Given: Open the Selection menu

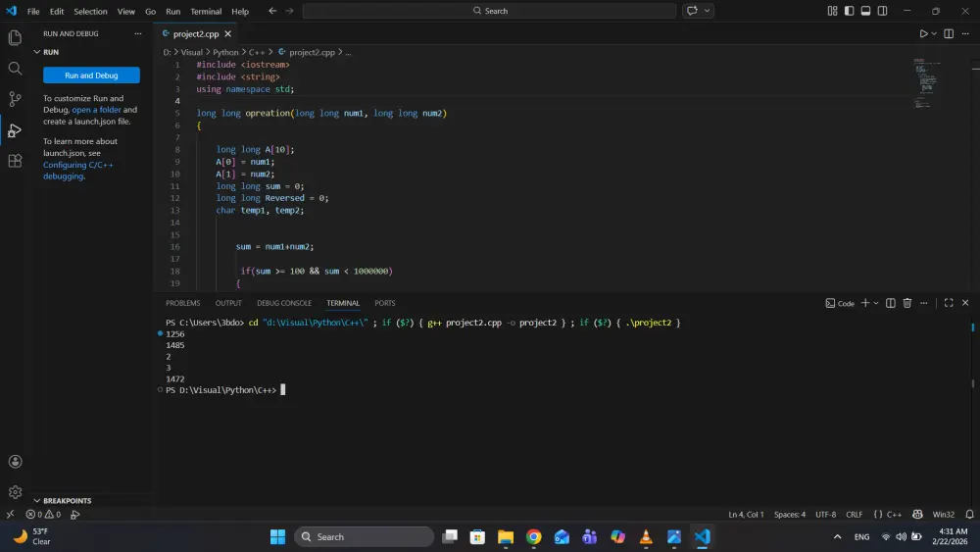Looking at the screenshot, I should tap(90, 11).
